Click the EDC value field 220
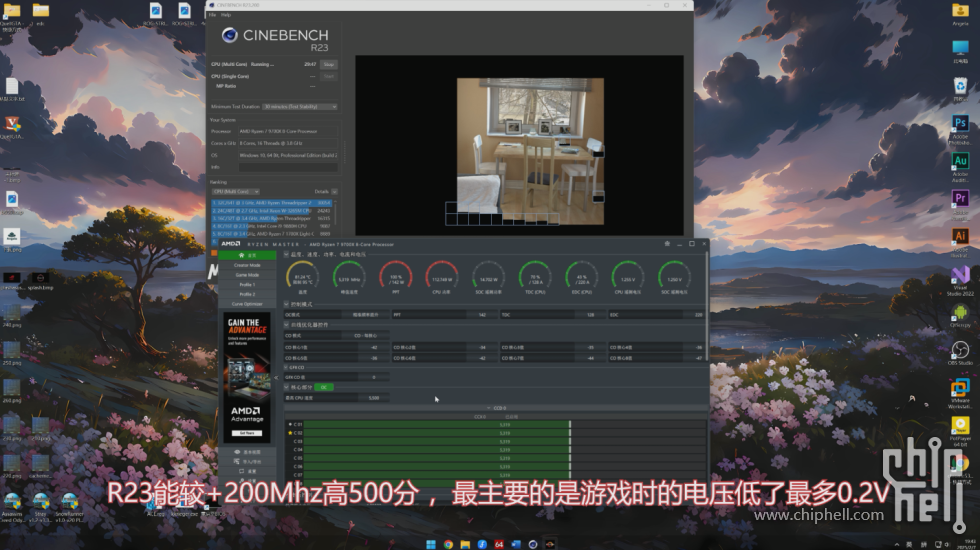This screenshot has width=980, height=550. pyautogui.click(x=695, y=315)
